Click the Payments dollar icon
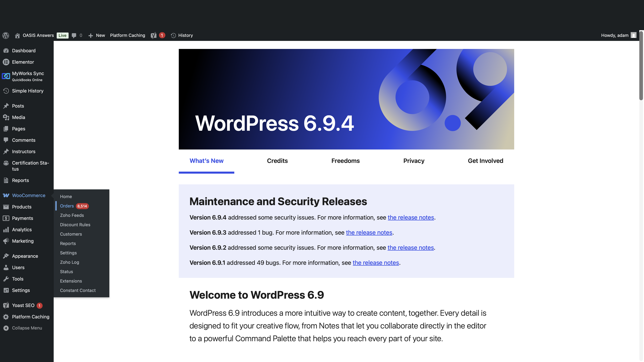This screenshot has height=362, width=644. (6, 218)
